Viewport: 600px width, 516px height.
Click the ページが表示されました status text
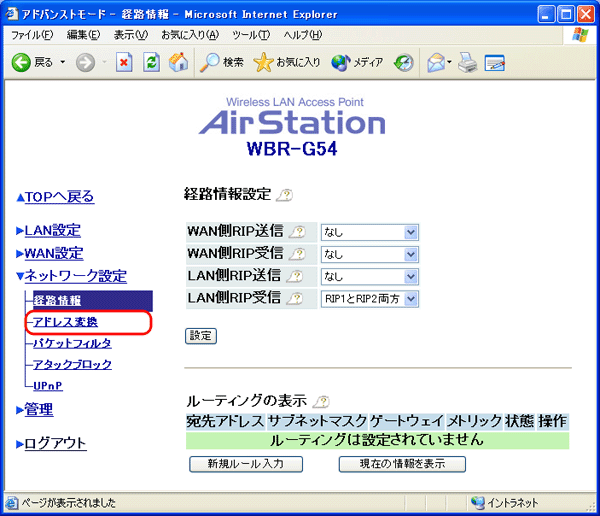(68, 503)
